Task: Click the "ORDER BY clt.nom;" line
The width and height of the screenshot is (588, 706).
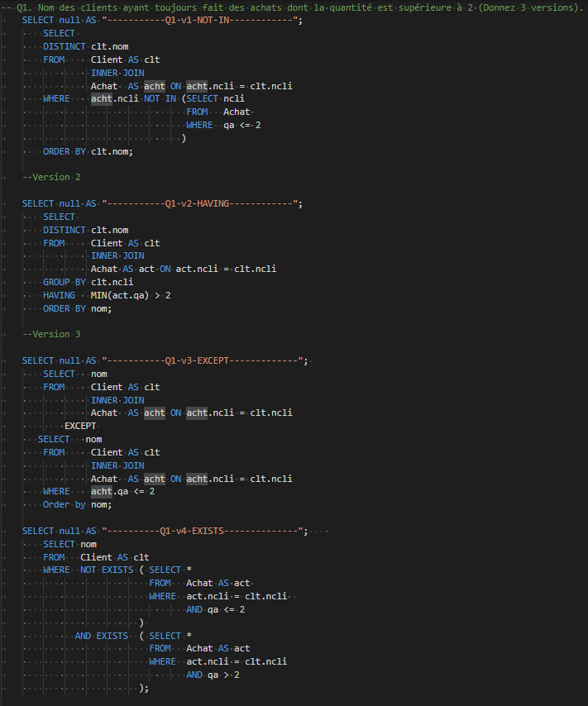Action: (x=88, y=151)
